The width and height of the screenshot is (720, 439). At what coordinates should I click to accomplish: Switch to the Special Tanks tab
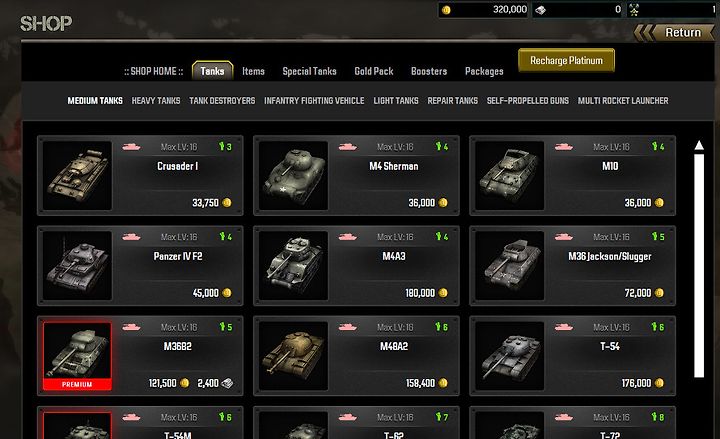[309, 71]
